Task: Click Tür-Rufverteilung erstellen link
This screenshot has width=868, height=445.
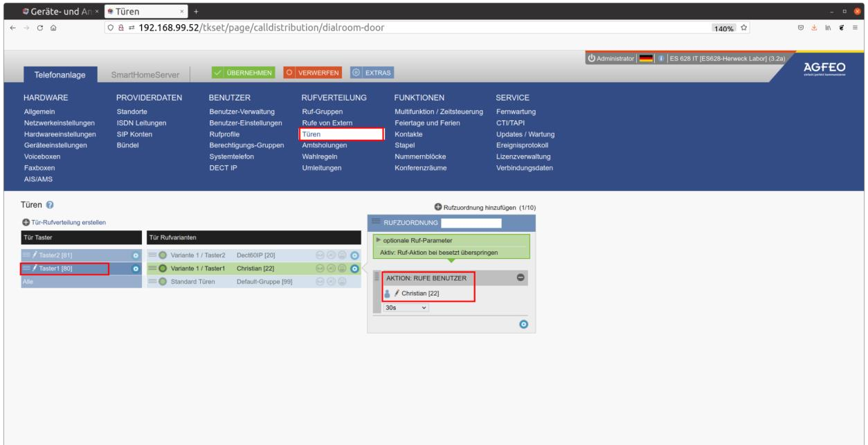Action: coord(64,221)
